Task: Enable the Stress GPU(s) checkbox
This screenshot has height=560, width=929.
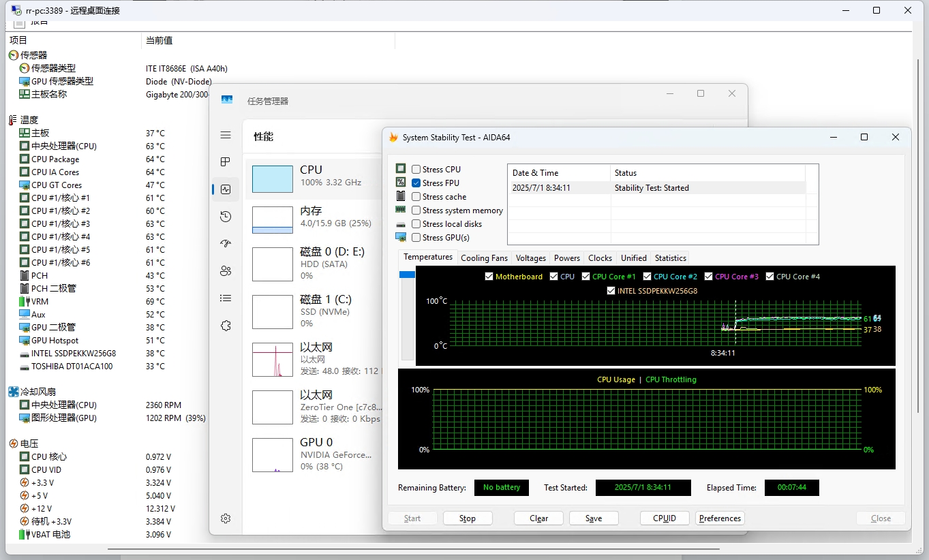Action: [x=416, y=237]
